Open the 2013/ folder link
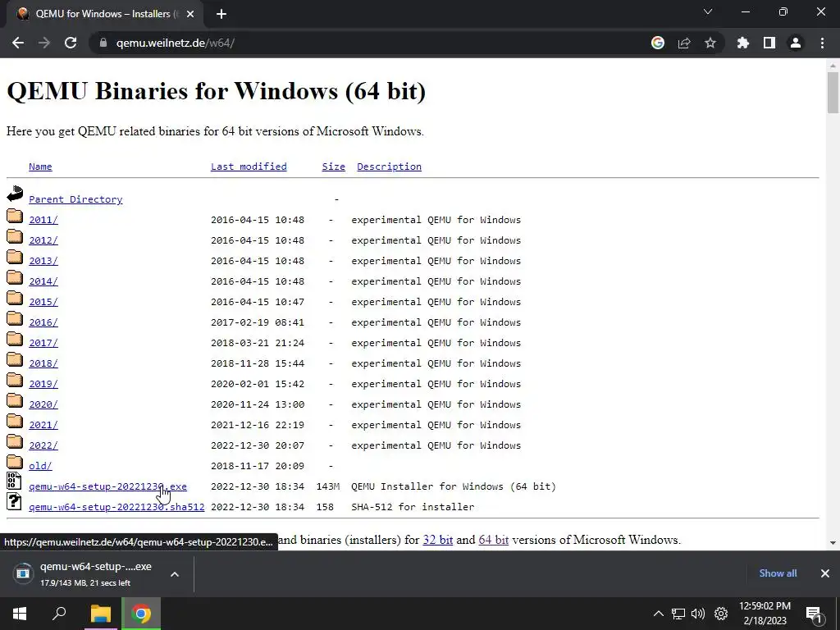 coord(43,261)
